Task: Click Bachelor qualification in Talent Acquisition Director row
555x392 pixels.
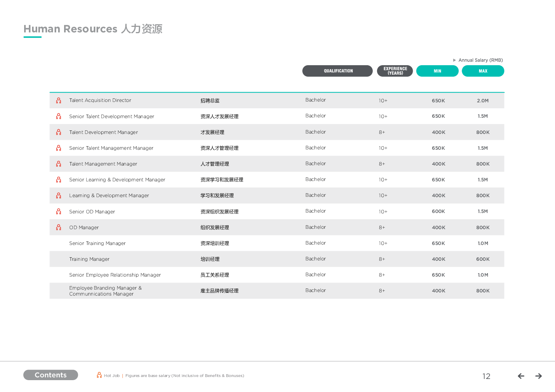Action: click(x=316, y=100)
